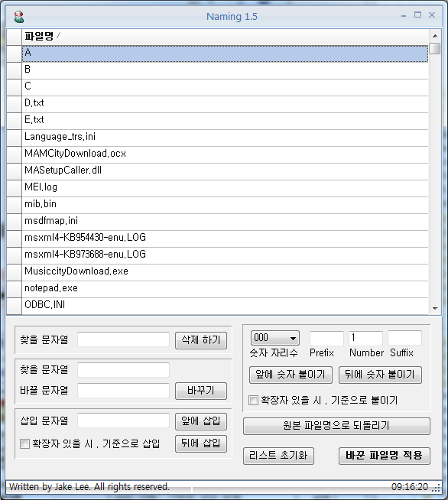Click the 삭제 하기 button

[x=201, y=340]
